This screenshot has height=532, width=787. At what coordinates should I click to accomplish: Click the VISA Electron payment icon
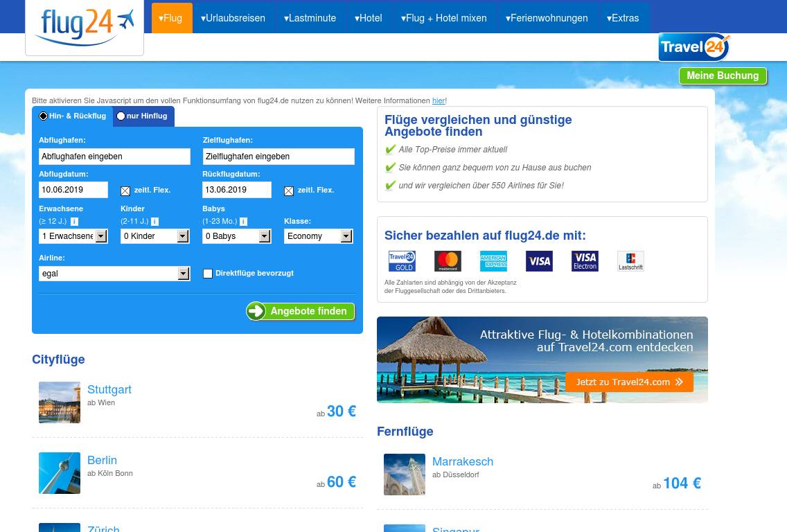point(585,261)
